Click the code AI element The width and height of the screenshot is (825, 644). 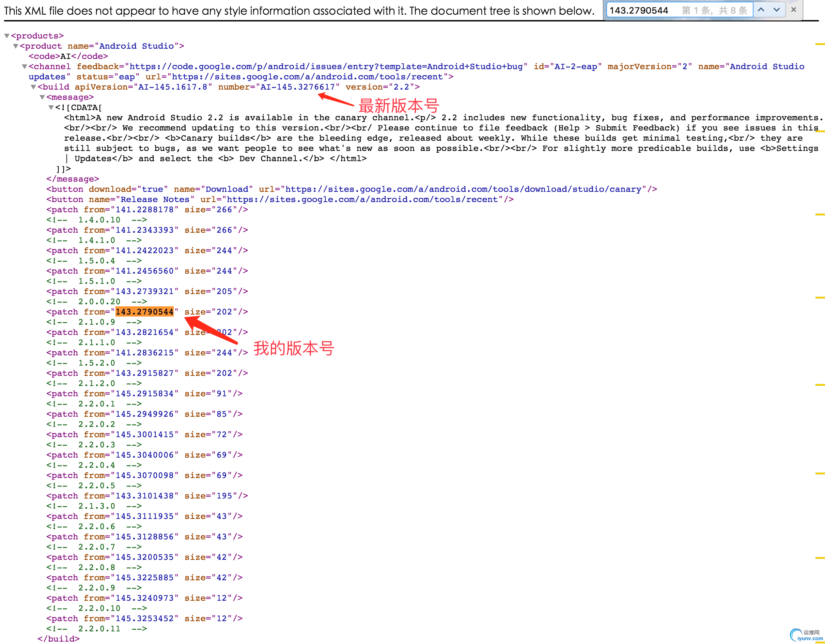[x=68, y=56]
